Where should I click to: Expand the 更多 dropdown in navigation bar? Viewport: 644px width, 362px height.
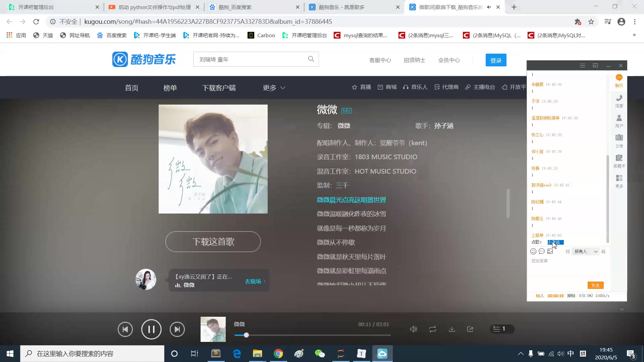point(274,88)
